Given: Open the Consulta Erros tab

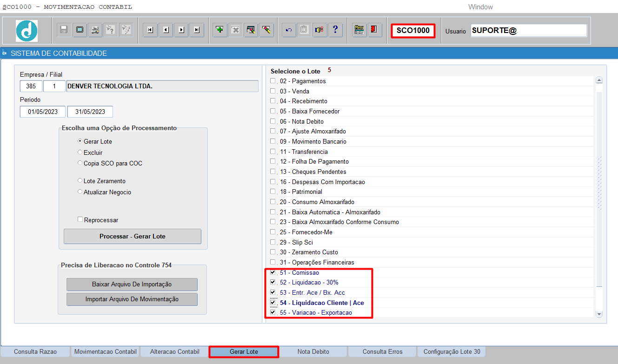Looking at the screenshot, I should tap(382, 351).
